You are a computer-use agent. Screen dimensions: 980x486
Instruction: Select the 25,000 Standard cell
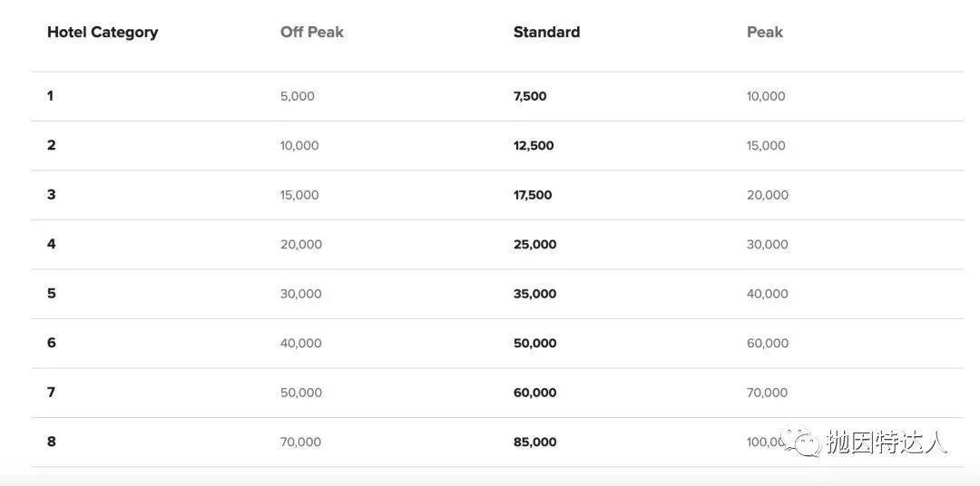535,244
